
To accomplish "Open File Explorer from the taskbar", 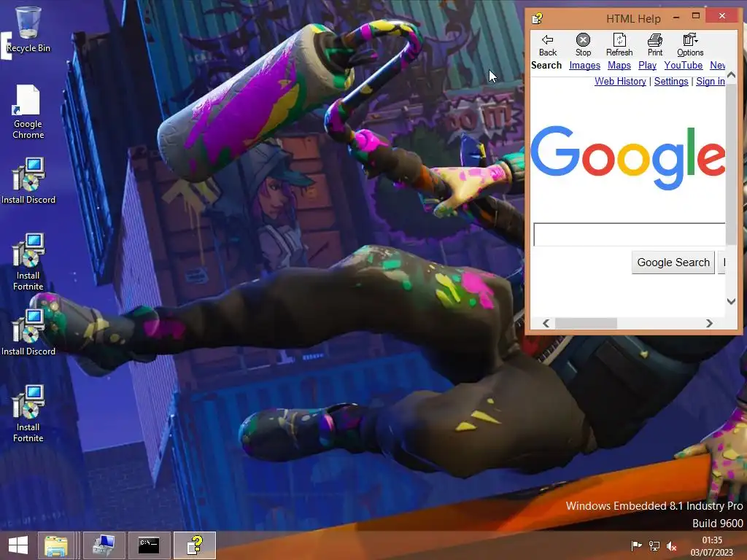I will (x=55, y=545).
